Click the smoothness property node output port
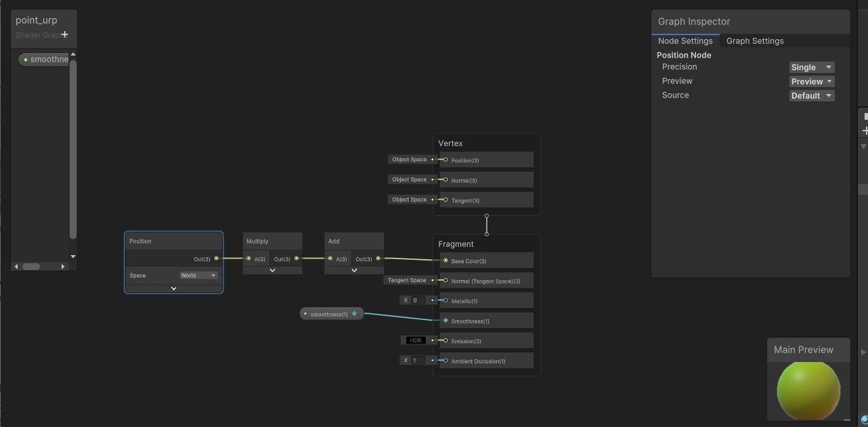 354,314
